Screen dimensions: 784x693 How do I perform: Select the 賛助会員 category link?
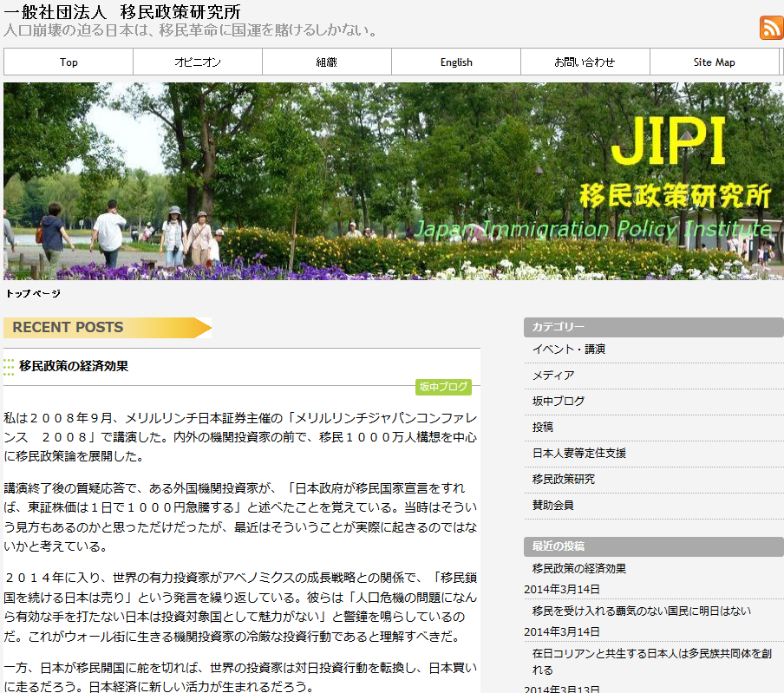(553, 505)
